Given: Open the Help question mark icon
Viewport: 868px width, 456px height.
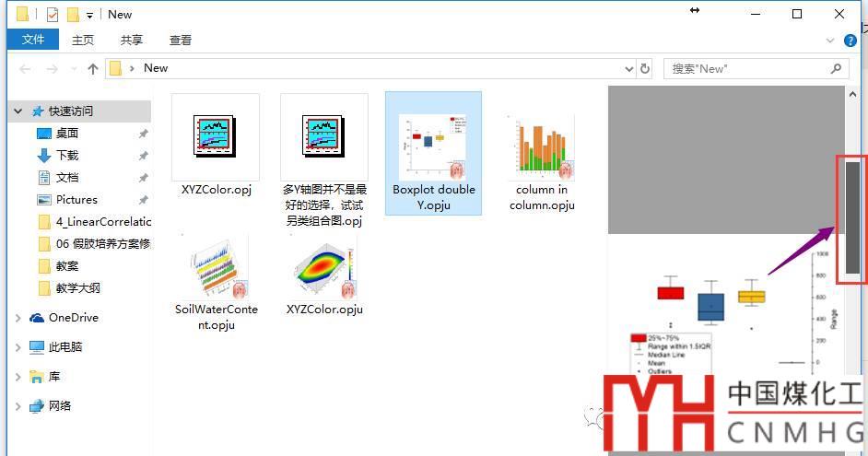Looking at the screenshot, I should point(850,41).
